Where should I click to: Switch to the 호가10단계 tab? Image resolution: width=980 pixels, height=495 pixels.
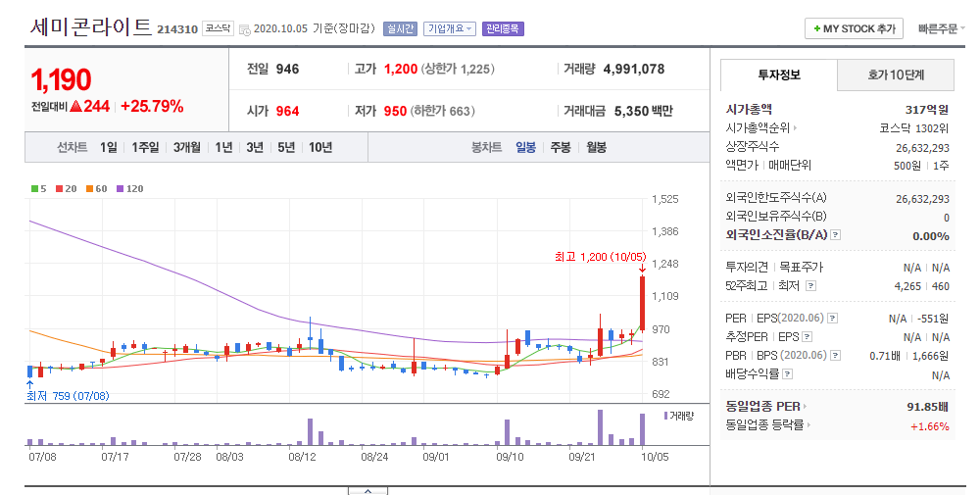[896, 75]
